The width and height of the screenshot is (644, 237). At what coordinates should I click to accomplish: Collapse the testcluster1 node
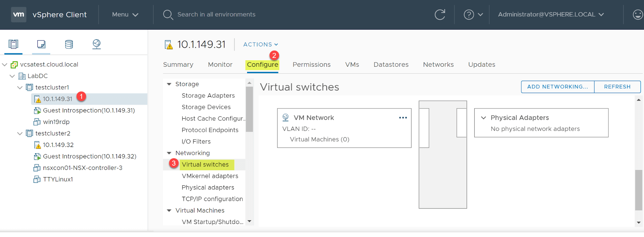[20, 88]
